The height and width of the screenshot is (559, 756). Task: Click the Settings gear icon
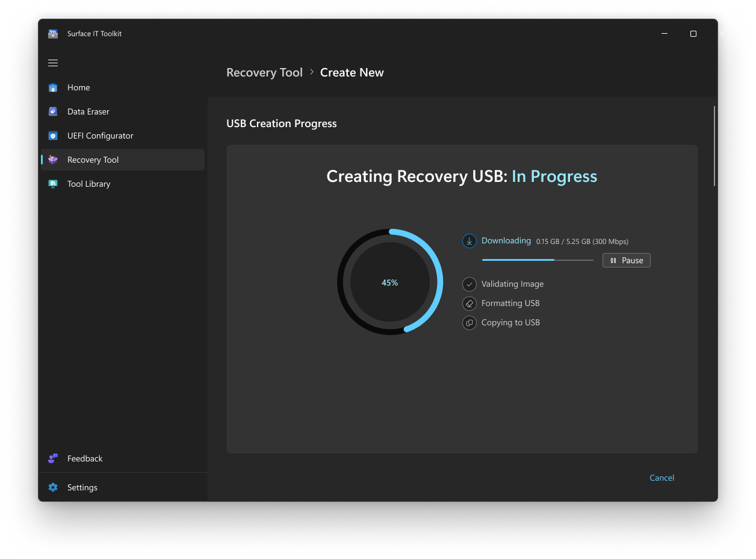[x=53, y=487]
